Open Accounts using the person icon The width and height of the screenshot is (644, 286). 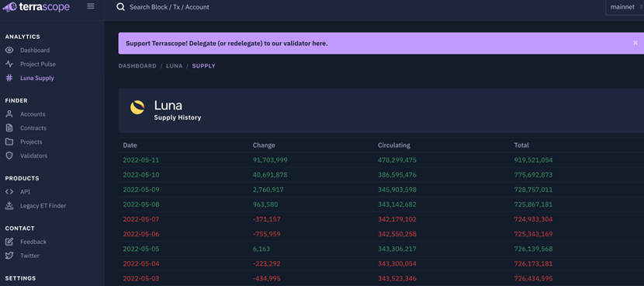click(9, 114)
